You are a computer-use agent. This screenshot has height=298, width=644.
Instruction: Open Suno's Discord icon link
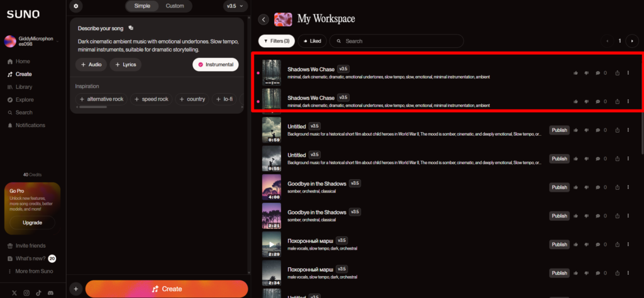coord(50,293)
